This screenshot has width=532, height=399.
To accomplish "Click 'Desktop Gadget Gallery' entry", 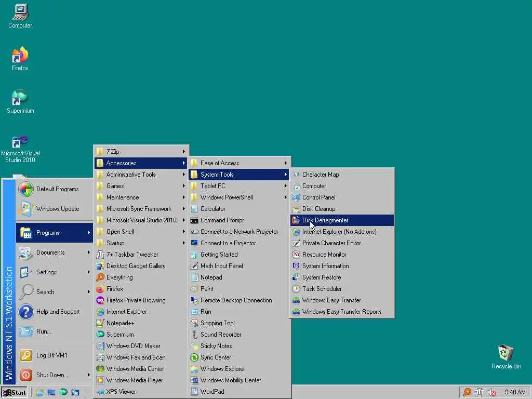I will (141, 266).
